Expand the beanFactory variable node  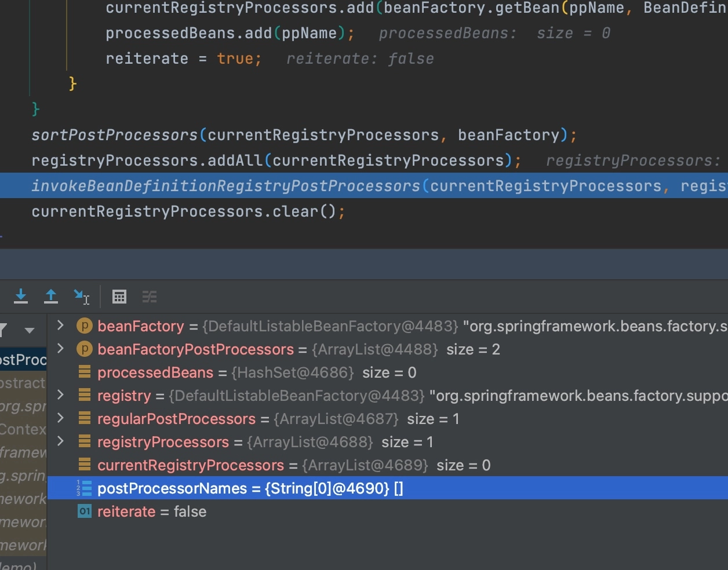pyautogui.click(x=60, y=326)
